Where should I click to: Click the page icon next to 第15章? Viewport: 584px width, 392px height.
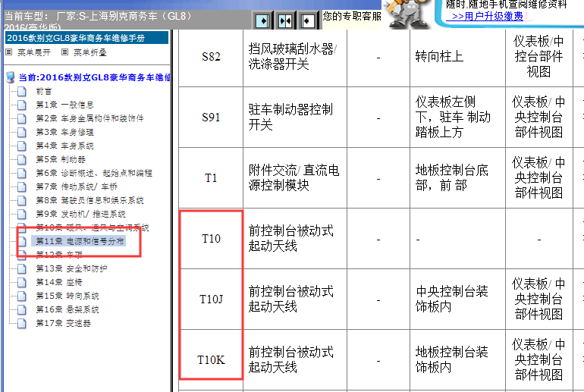click(22, 296)
